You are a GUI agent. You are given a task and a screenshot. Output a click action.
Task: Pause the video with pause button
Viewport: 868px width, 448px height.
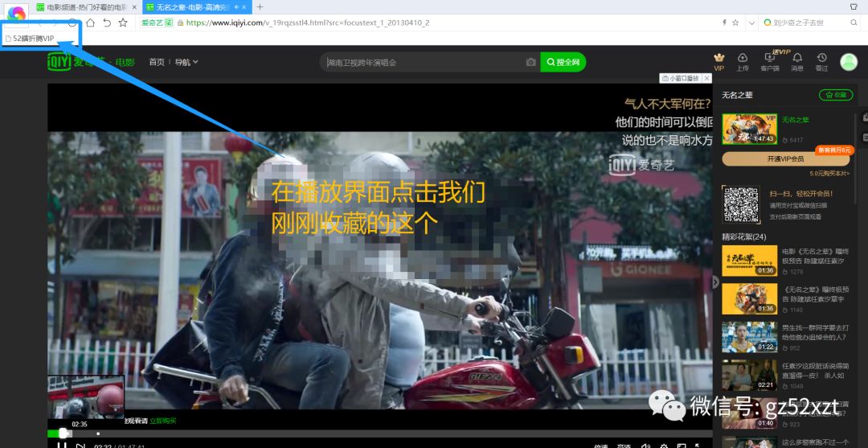62,446
